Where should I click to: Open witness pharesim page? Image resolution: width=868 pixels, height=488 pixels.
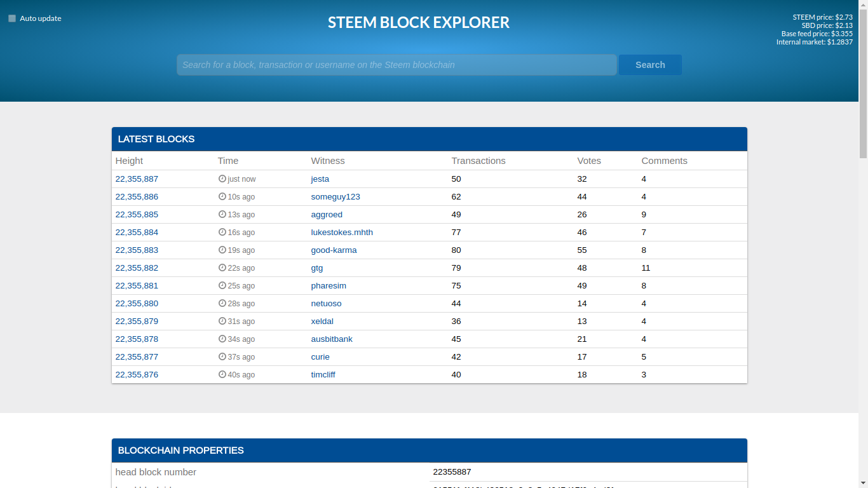click(328, 286)
